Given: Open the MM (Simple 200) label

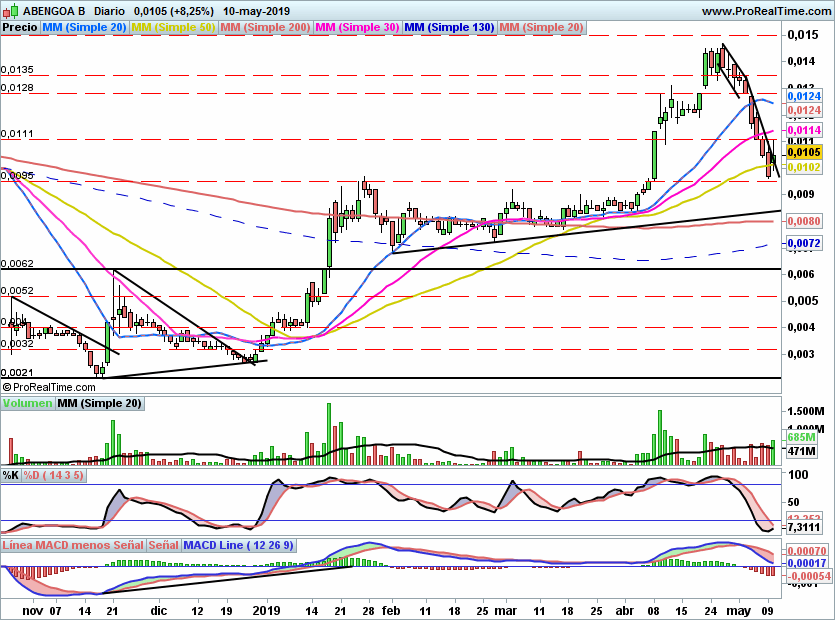Looking at the screenshot, I should [265, 27].
